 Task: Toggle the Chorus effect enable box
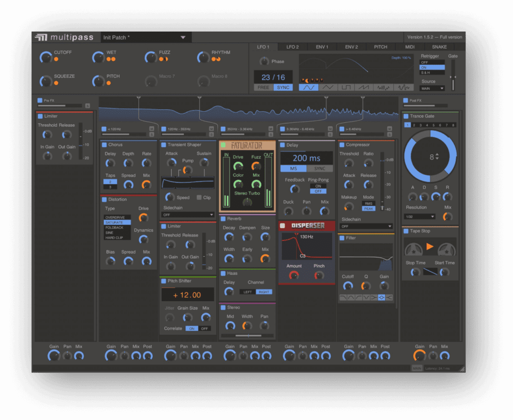coord(104,145)
